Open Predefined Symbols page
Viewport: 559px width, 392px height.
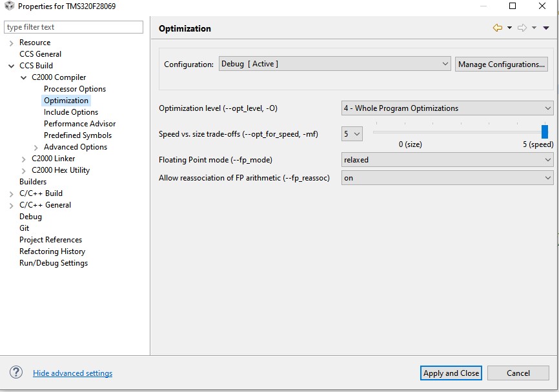pos(77,135)
